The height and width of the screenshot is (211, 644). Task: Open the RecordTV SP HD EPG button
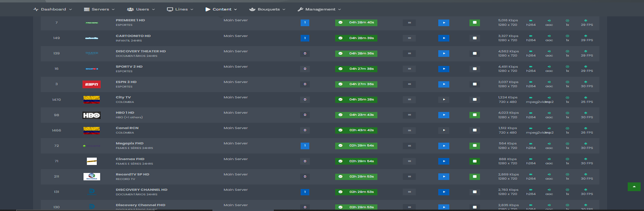475,176
